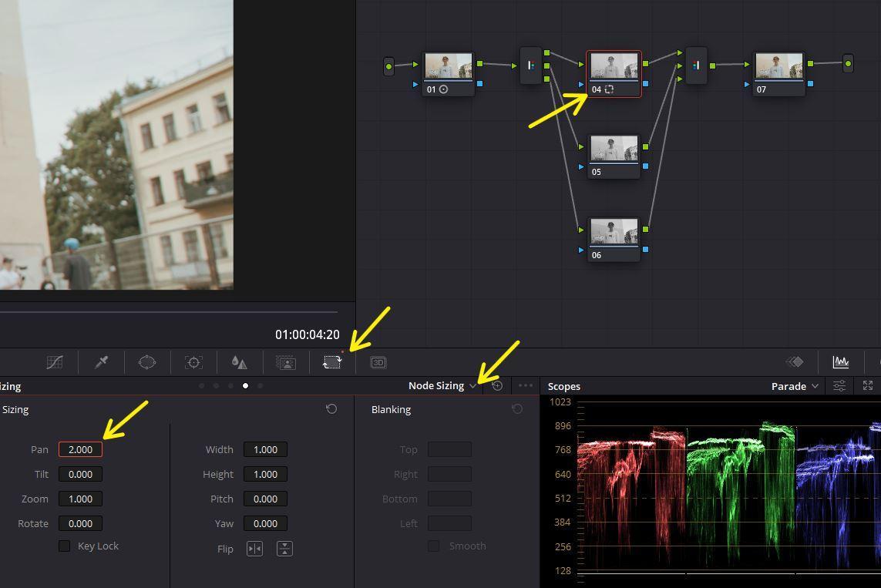This screenshot has width=881, height=588.
Task: Flip the image vertically
Action: pos(284,549)
